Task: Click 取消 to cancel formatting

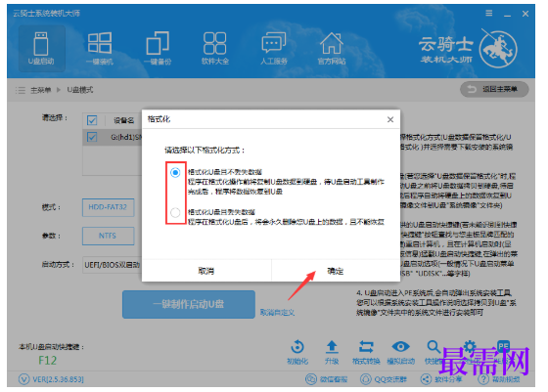Action: click(206, 271)
